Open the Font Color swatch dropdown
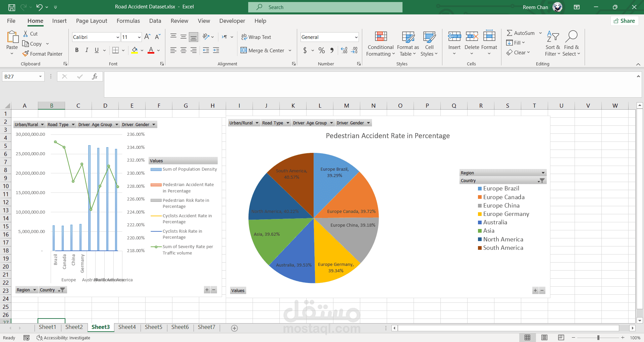Screen dimensions: 644x342 coord(158,50)
